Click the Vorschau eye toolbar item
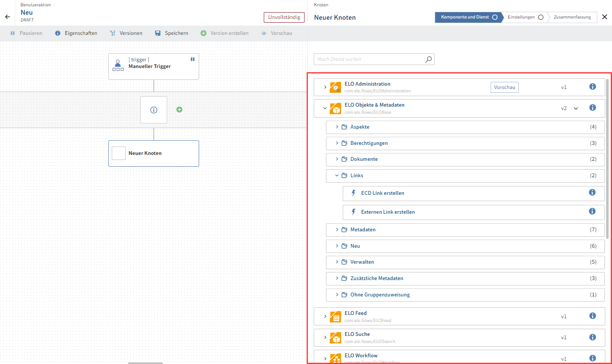Screen dimensions: 612x364 (276, 33)
